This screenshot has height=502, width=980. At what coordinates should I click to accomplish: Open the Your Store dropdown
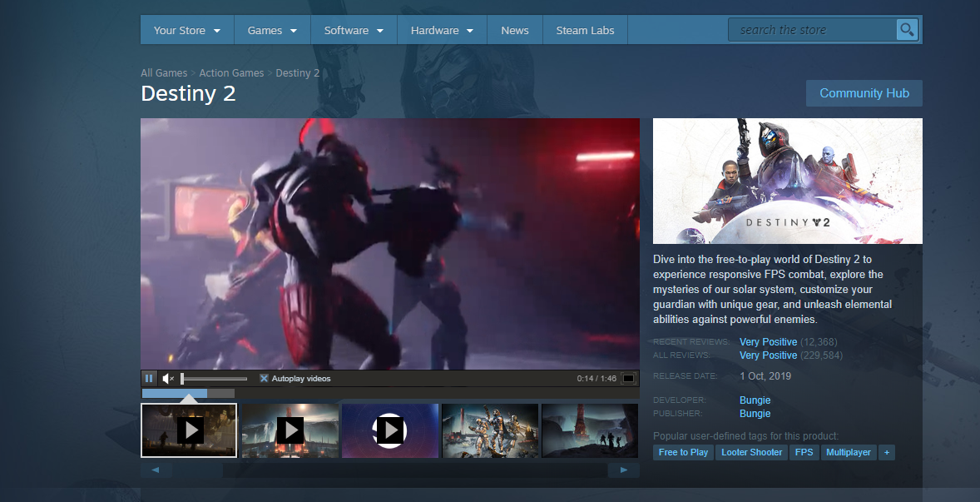tap(187, 30)
